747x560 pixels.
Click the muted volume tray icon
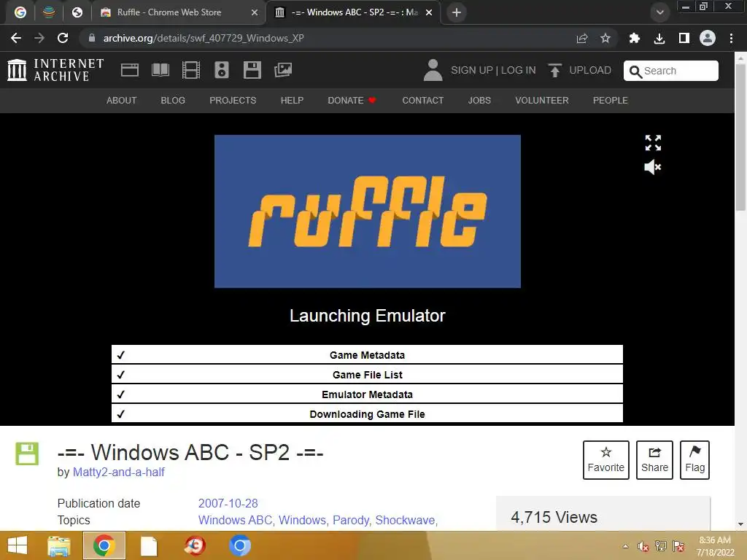[643, 546]
